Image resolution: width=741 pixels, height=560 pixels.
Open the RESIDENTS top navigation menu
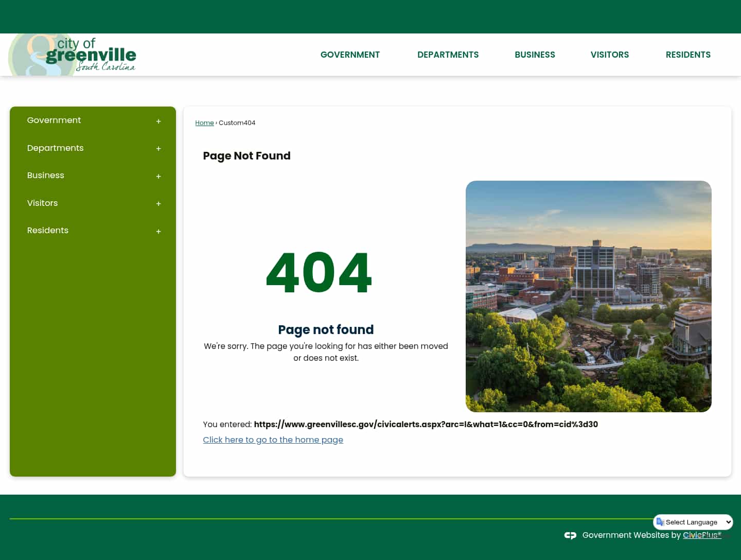pyautogui.click(x=688, y=55)
